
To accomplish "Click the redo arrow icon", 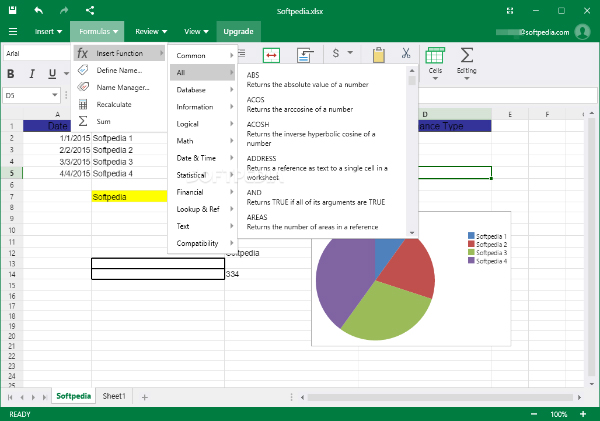I will pyautogui.click(x=64, y=10).
